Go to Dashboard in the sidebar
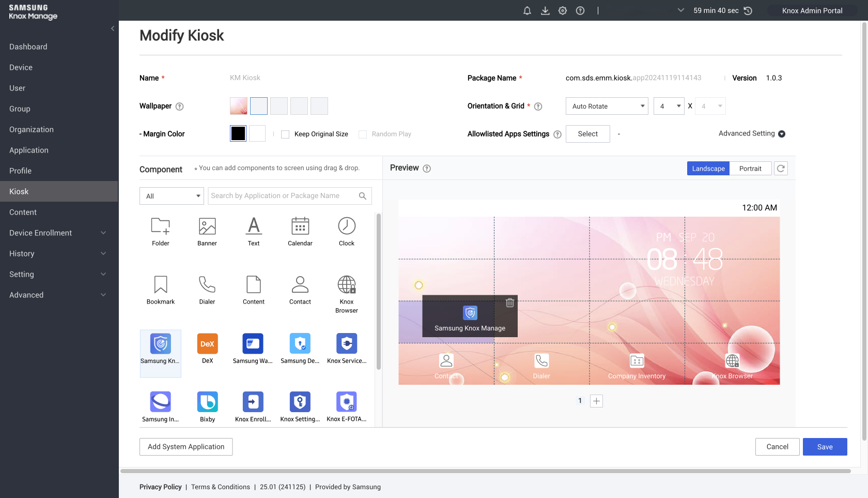Viewport: 868px width, 498px height. point(28,47)
